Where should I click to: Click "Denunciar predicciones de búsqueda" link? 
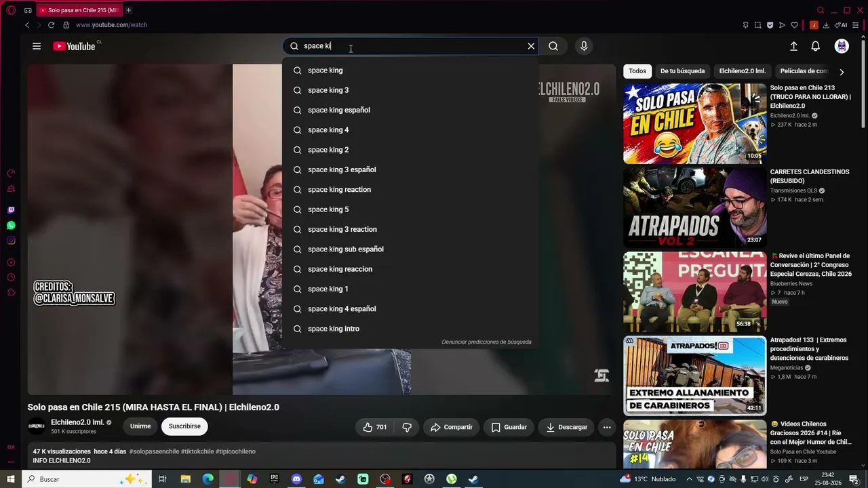pyautogui.click(x=486, y=342)
